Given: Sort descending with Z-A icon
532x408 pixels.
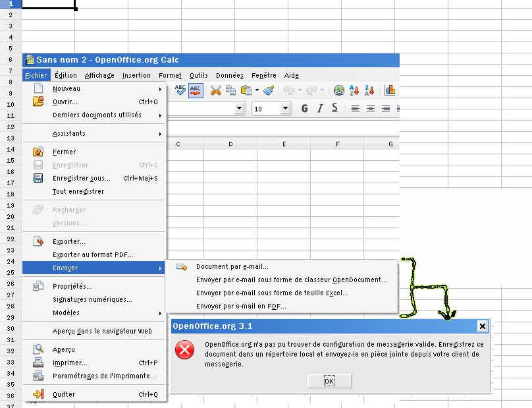Looking at the screenshot, I should pyautogui.click(x=369, y=90).
